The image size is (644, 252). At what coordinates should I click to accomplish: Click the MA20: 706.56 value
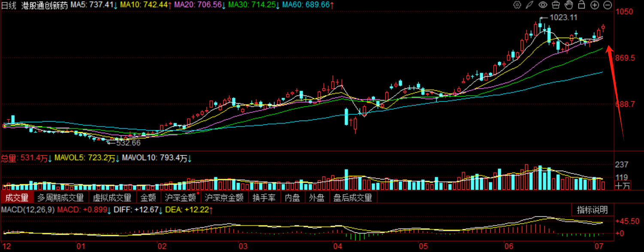tap(200, 5)
